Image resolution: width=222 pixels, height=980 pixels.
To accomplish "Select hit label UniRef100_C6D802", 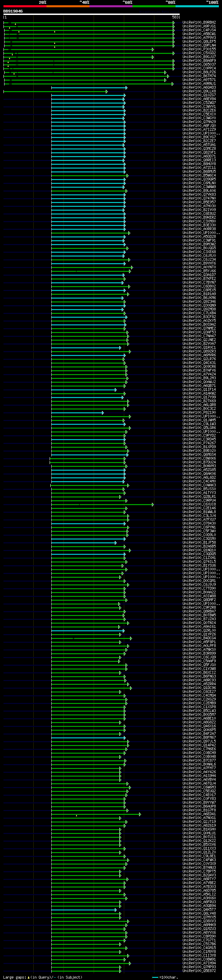I will tap(199, 286).
